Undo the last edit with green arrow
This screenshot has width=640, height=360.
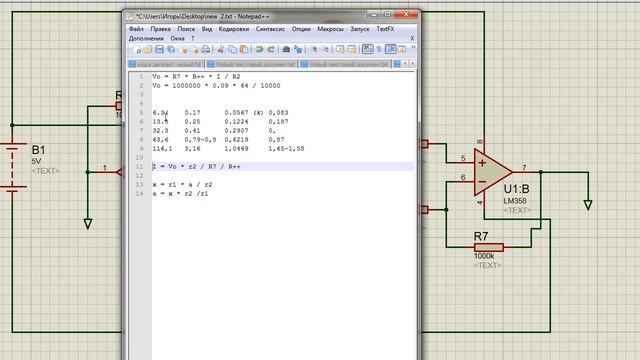[x=259, y=49]
